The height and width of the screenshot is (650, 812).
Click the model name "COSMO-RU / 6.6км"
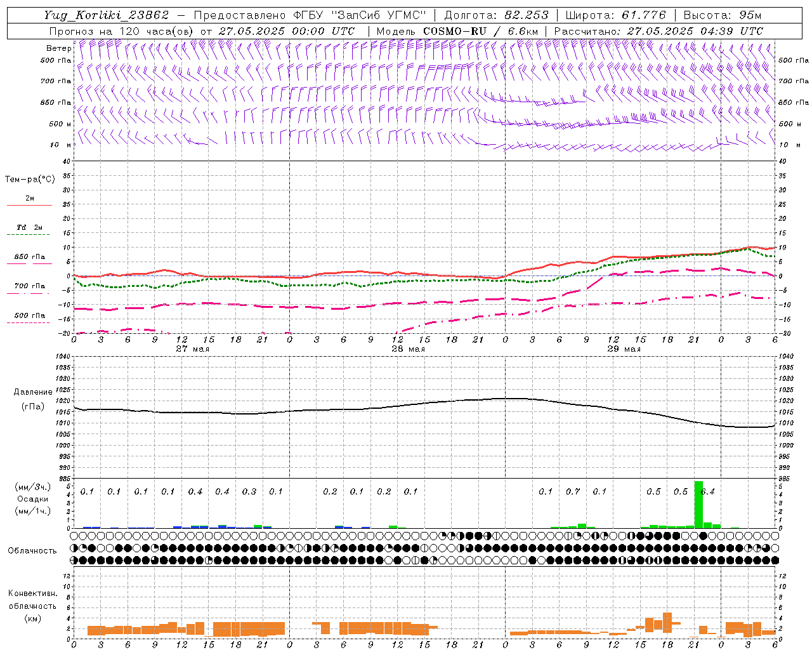(x=480, y=31)
